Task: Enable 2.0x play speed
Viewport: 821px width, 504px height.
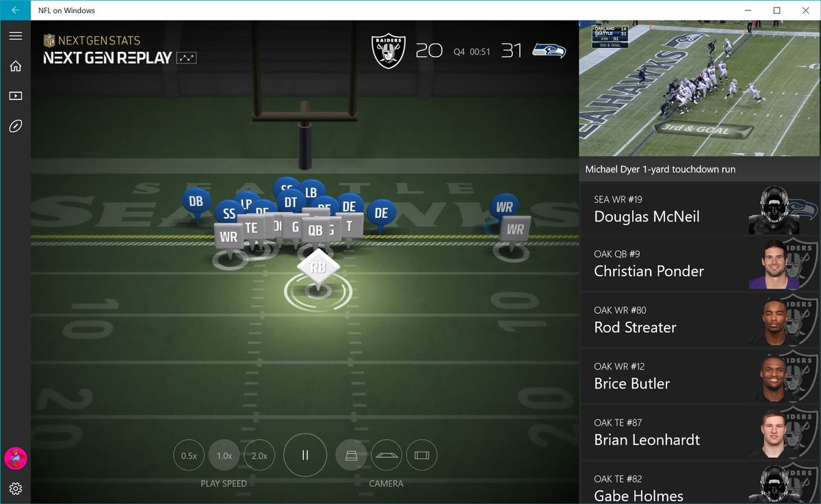Action: [x=259, y=455]
